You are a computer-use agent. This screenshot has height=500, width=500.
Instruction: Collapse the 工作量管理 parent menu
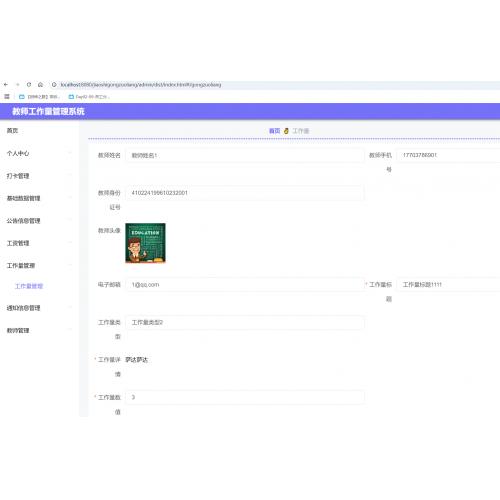(39, 265)
